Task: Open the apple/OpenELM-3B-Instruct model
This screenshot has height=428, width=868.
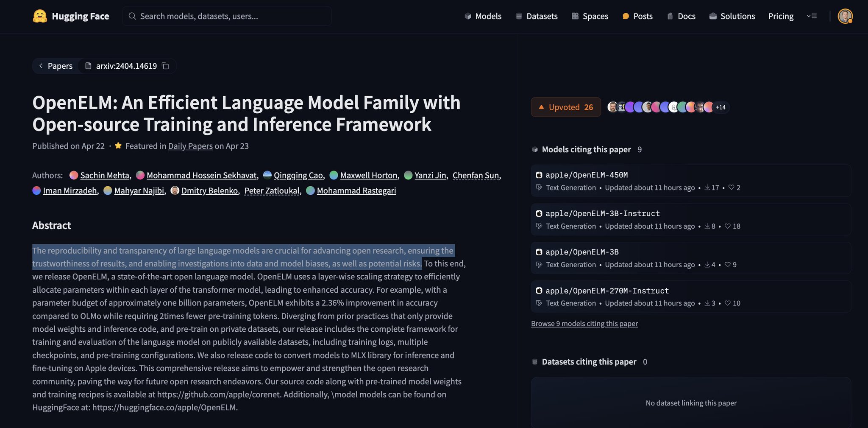Action: click(x=691, y=219)
